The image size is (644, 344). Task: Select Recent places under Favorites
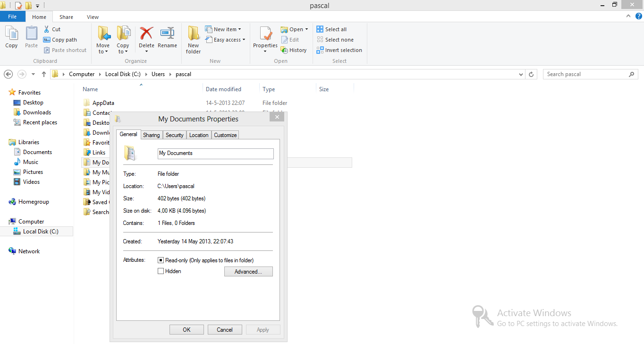click(40, 122)
